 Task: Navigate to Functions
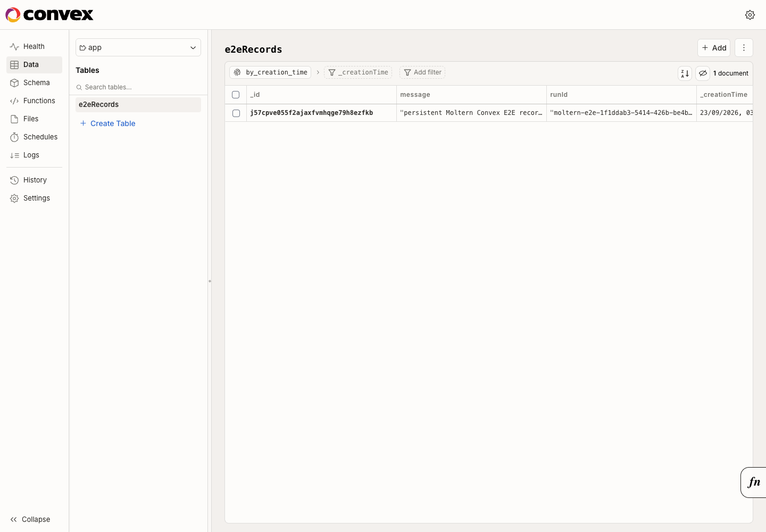tap(34, 101)
